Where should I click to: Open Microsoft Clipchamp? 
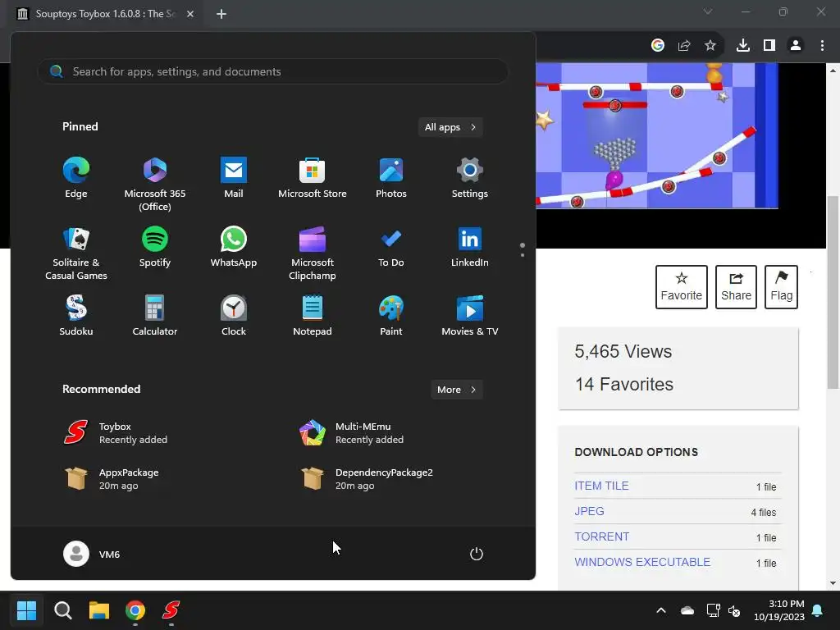pyautogui.click(x=313, y=254)
